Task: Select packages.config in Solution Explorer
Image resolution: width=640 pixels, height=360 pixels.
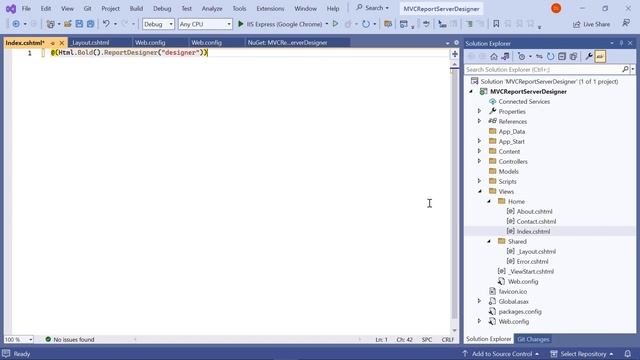Action: pyautogui.click(x=520, y=311)
